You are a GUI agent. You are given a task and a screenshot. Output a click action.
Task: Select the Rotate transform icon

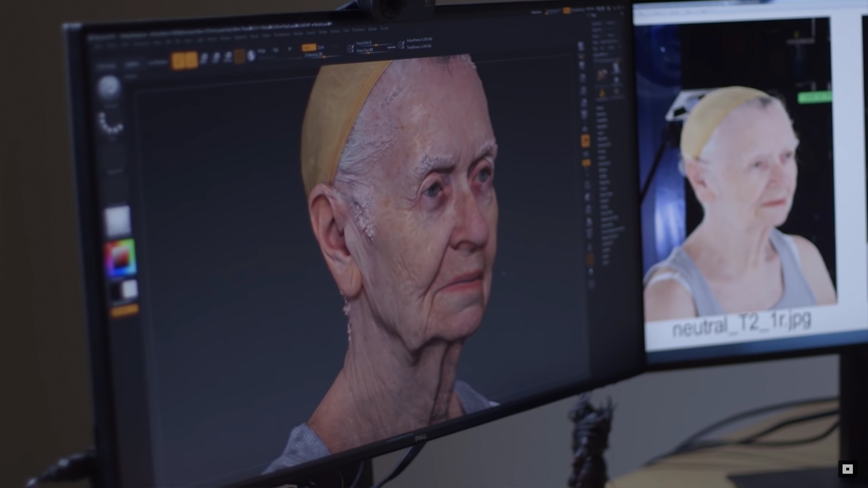228,57
